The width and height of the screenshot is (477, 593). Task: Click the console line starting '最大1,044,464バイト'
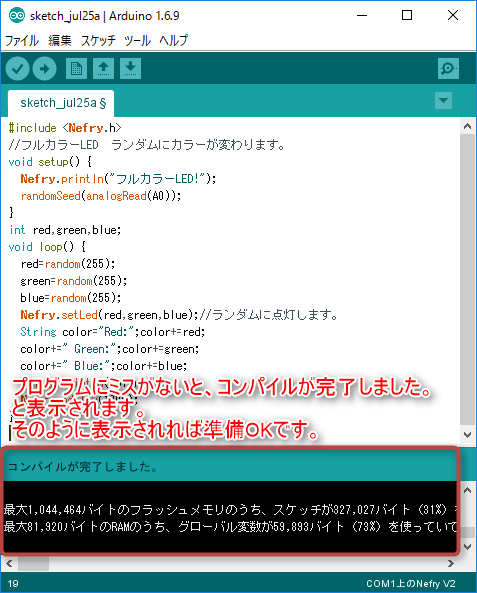[x=230, y=510]
